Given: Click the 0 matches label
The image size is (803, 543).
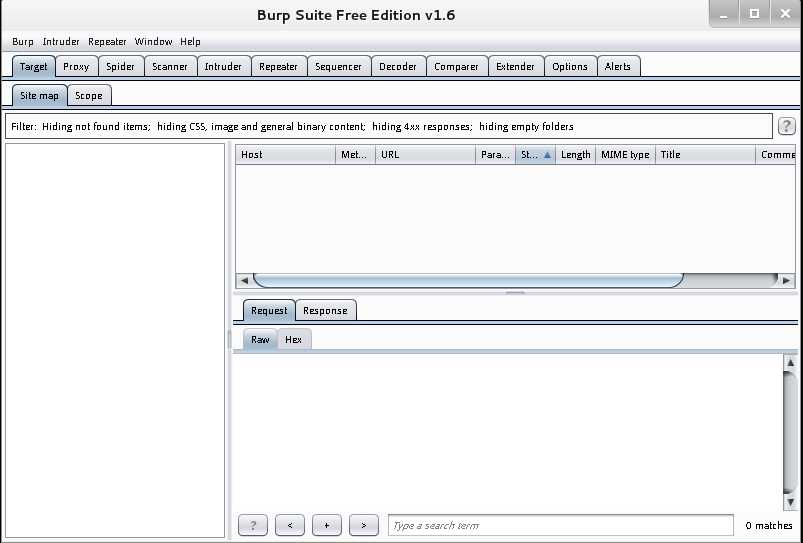Looking at the screenshot, I should tap(769, 526).
